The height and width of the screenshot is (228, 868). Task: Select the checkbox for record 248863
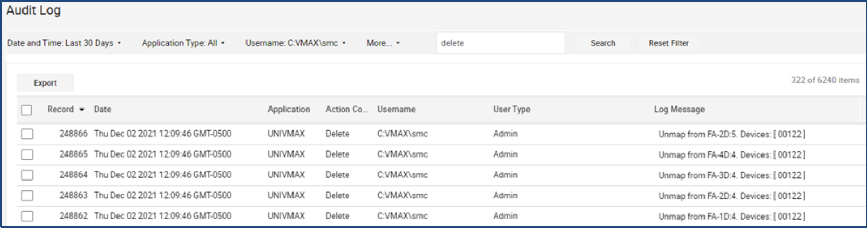27,196
